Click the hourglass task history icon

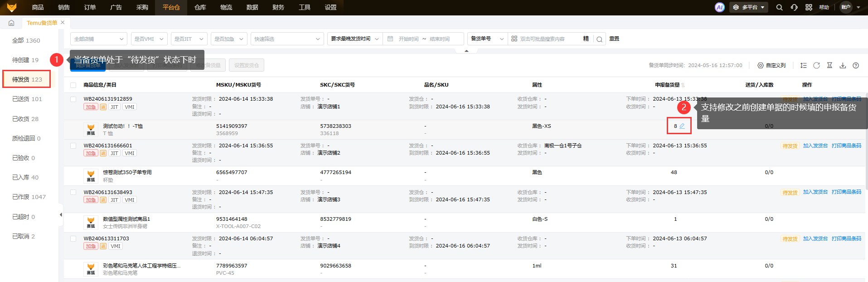click(x=829, y=65)
